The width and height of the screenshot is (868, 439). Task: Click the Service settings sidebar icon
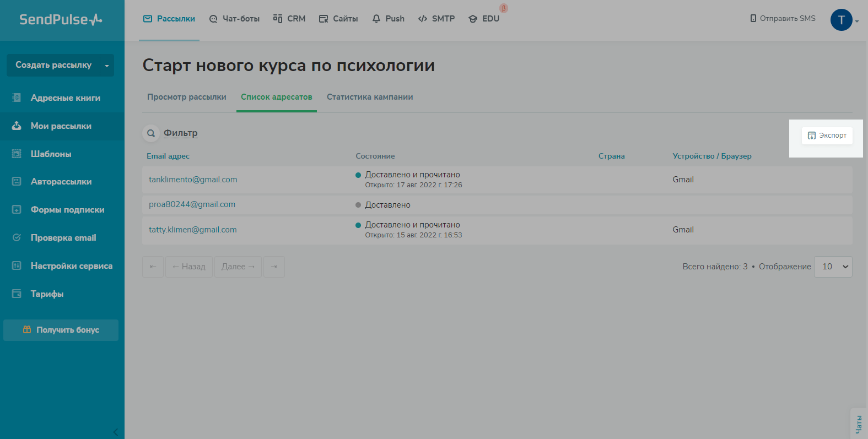pyautogui.click(x=17, y=265)
